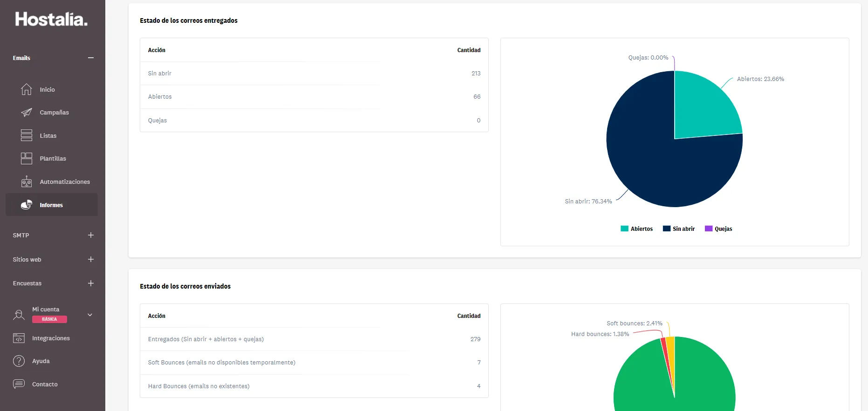868x411 pixels.
Task: Toggle Sin abrir legend swatch
Action: pos(667,229)
